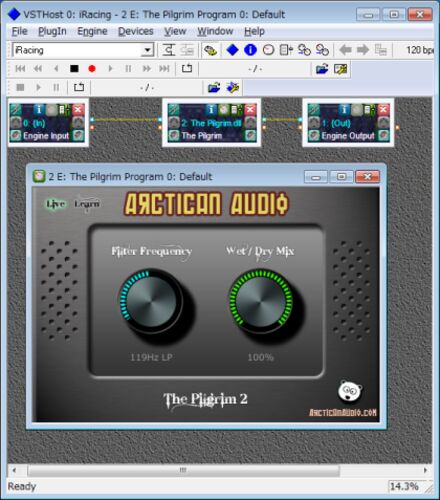
Task: Click the 14.3% CPU load status
Action: point(405,486)
